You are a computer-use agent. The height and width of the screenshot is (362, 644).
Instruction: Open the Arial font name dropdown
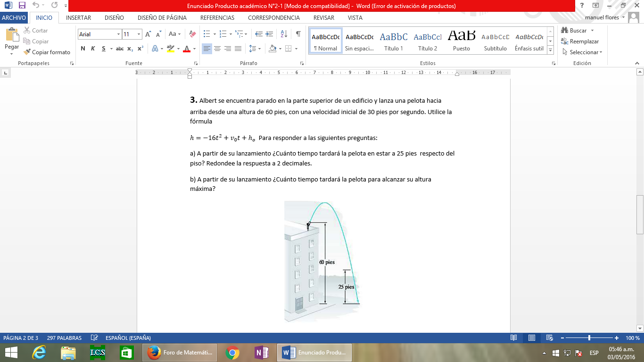[118, 34]
